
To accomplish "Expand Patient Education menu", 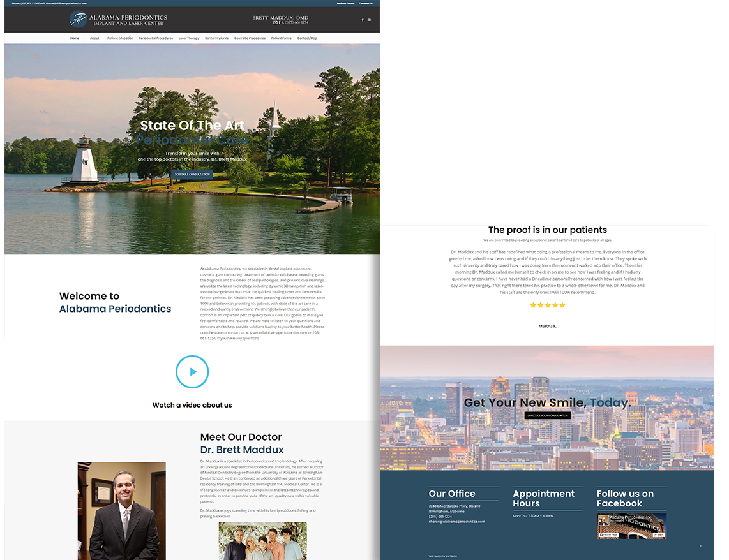I will (x=120, y=38).
